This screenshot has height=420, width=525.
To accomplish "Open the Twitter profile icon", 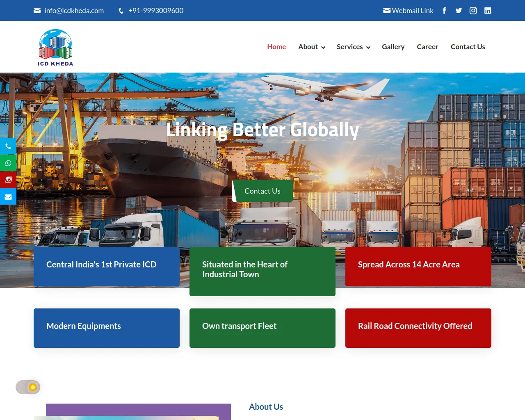I will click(x=459, y=11).
